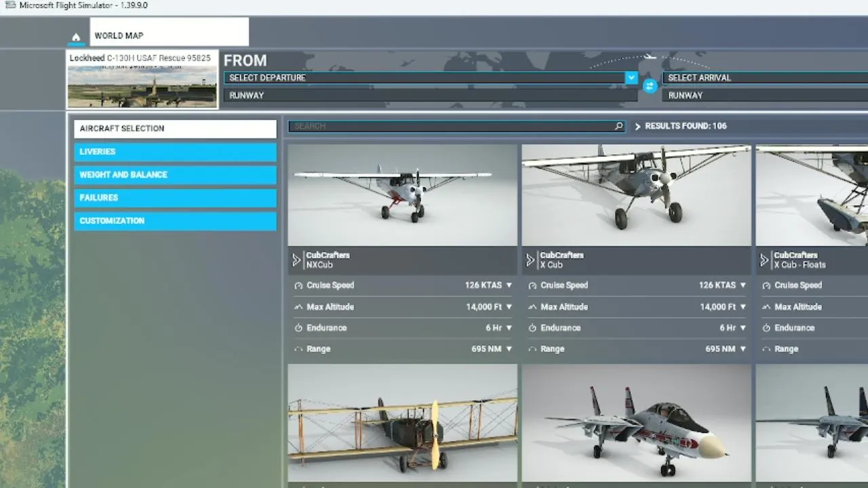Open the World Map tab
Image resolution: width=868 pixels, height=488 pixels.
[x=170, y=32]
